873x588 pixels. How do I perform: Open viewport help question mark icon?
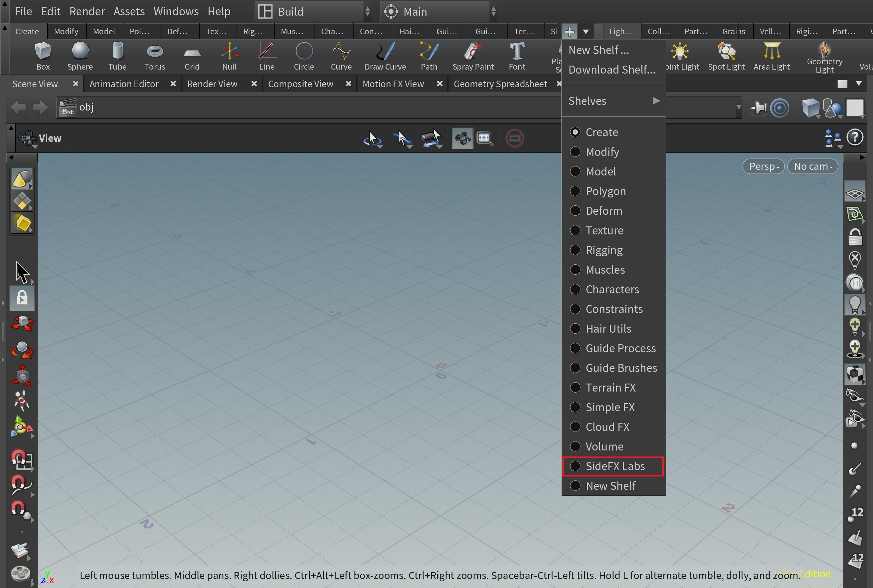tap(855, 137)
